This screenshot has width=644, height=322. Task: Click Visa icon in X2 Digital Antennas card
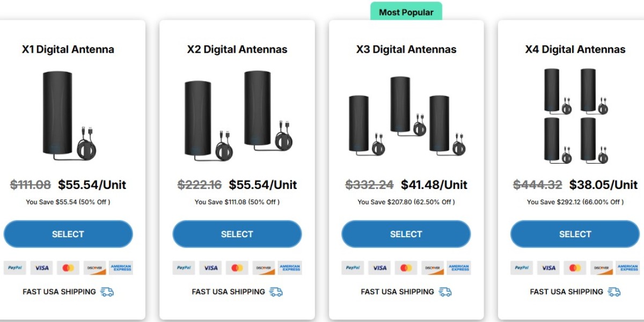(210, 268)
